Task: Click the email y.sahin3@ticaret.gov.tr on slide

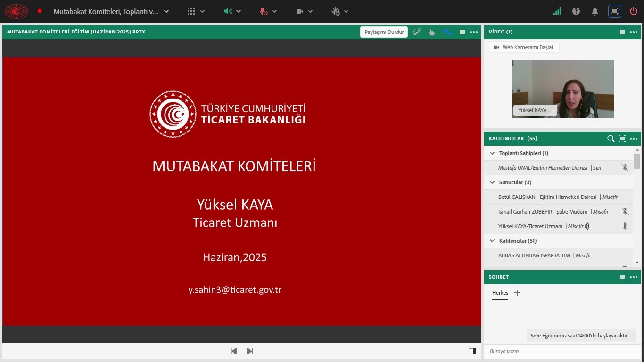Action: (235, 290)
